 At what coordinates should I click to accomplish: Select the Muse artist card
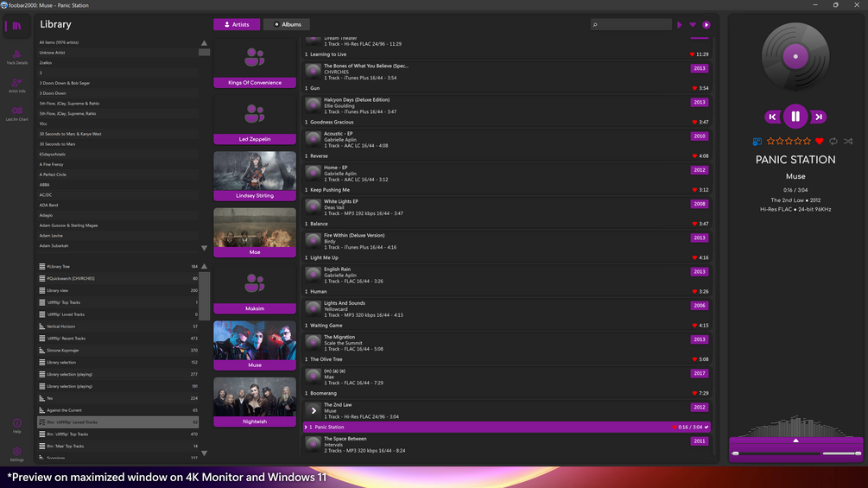255,345
